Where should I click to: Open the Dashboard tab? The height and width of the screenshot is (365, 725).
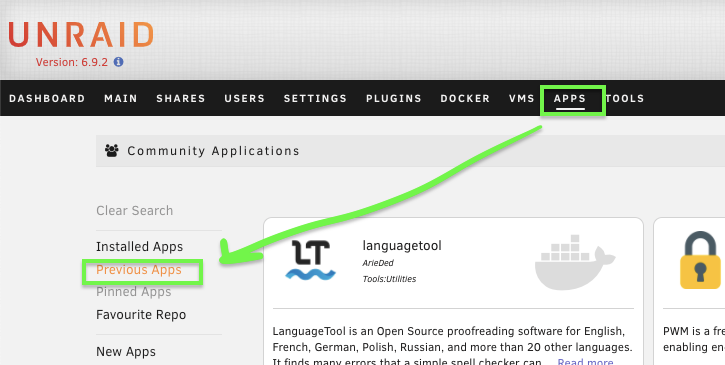(47, 99)
